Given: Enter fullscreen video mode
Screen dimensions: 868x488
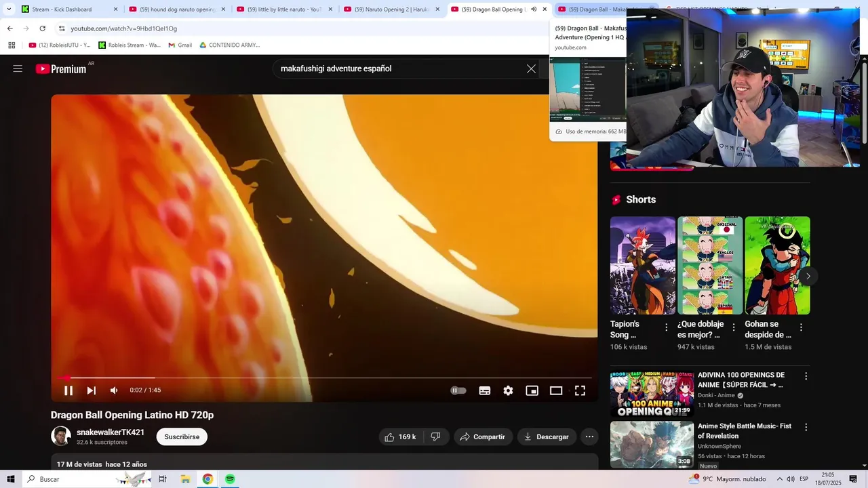Looking at the screenshot, I should (580, 390).
